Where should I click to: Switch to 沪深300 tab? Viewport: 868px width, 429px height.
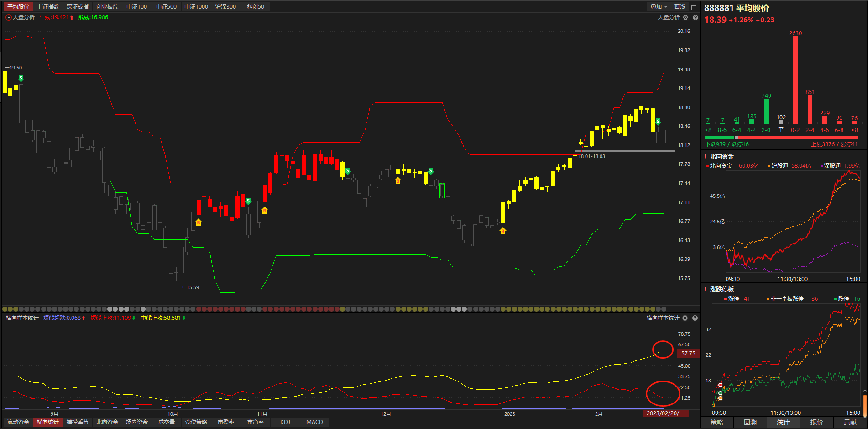pyautogui.click(x=225, y=7)
